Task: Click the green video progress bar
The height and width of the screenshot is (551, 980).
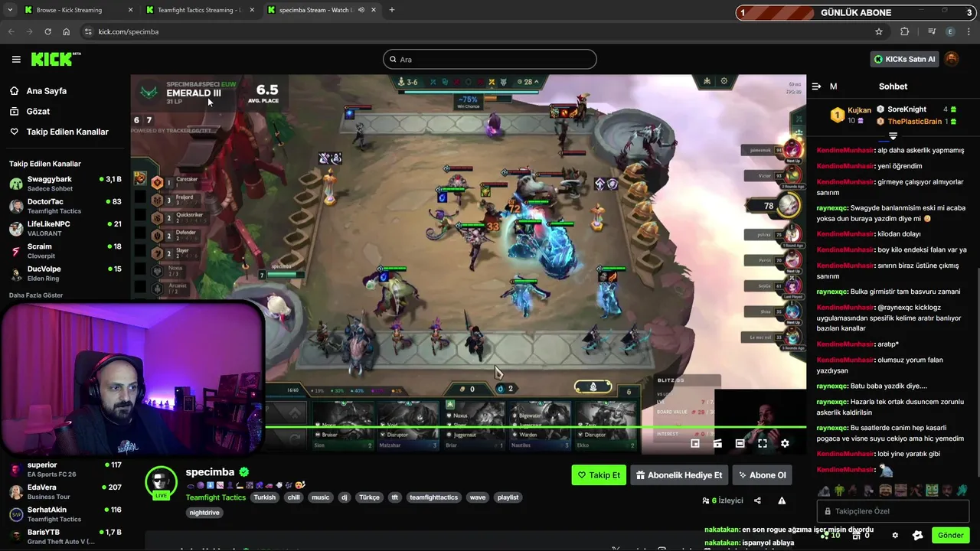Action: (536, 426)
